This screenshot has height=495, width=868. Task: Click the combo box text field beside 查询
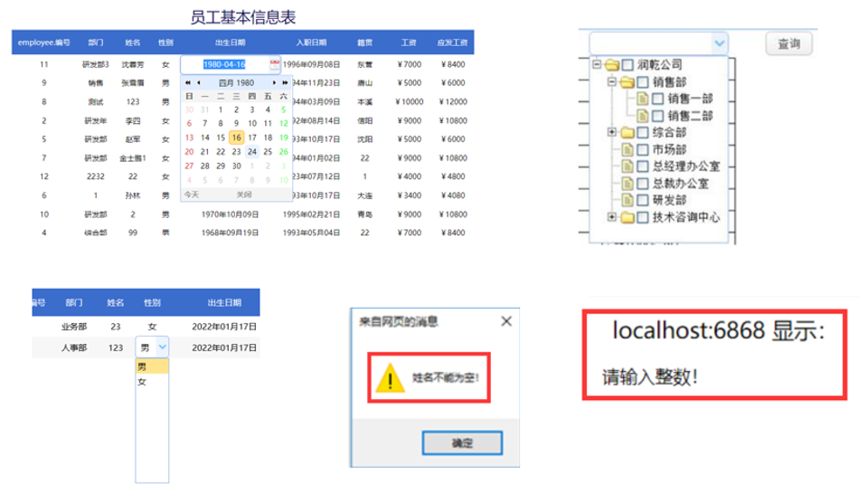(652, 43)
